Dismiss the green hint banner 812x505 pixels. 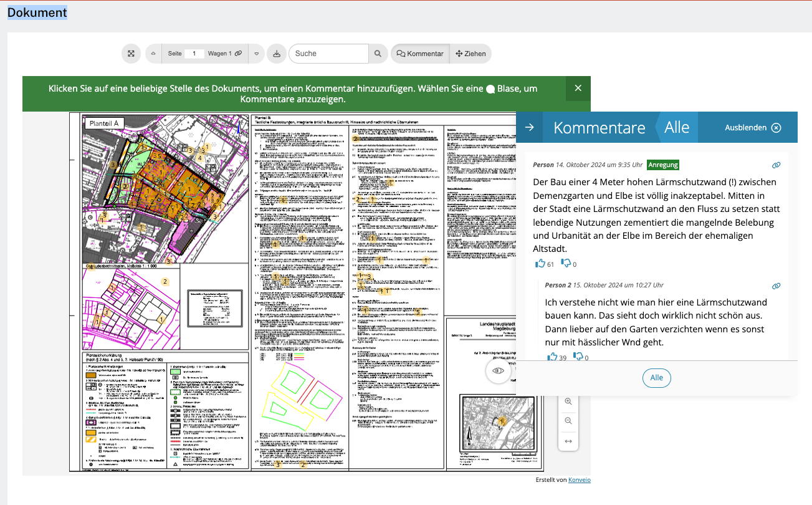click(x=578, y=88)
